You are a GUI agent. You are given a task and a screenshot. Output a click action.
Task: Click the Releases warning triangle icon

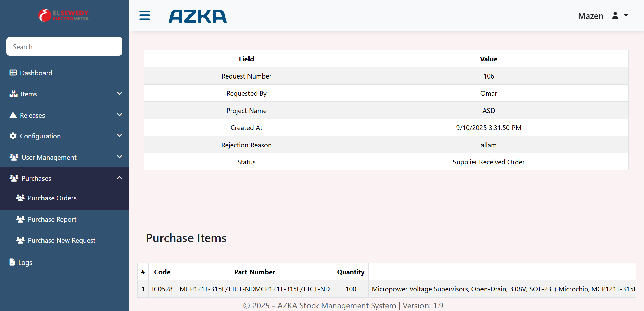[13, 115]
